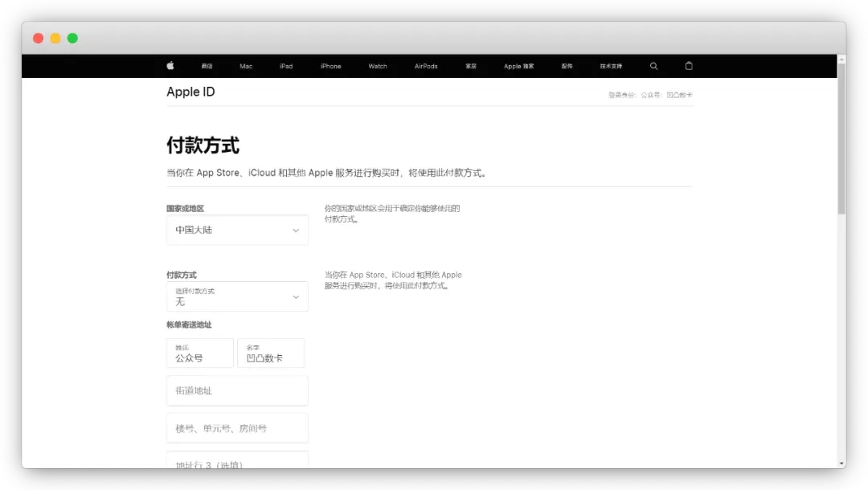Click the 名字 field containing 凹凸数卡

click(x=272, y=353)
